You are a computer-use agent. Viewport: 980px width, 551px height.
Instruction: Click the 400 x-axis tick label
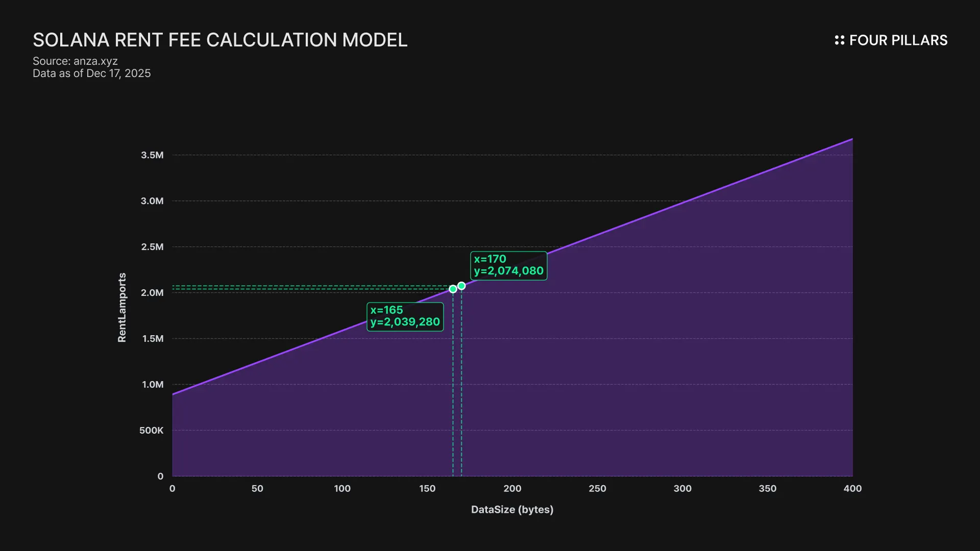tap(852, 489)
